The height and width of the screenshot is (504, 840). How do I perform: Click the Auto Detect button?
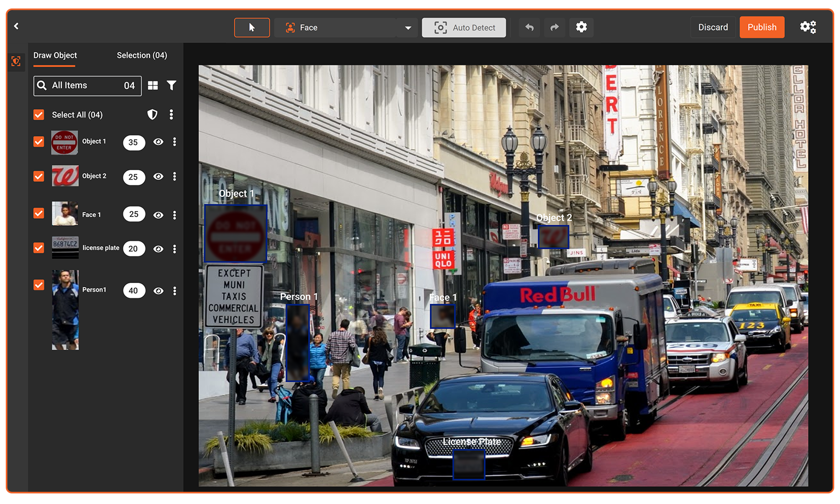click(464, 28)
